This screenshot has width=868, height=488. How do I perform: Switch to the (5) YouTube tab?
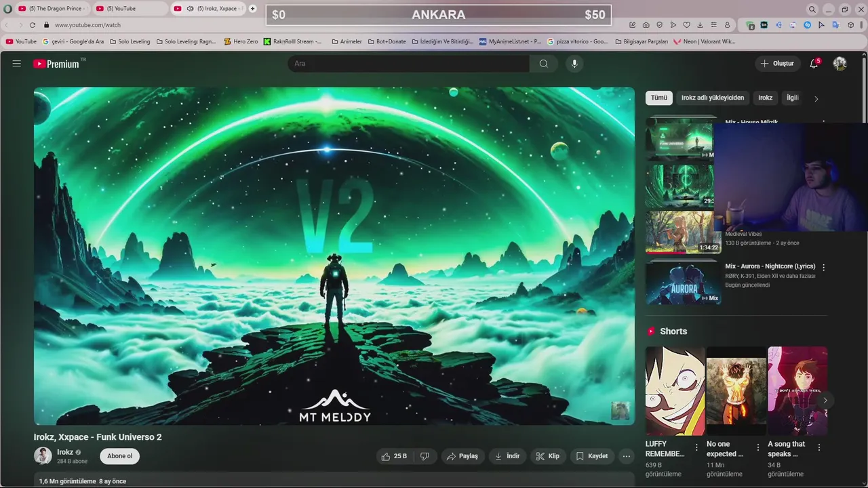[x=129, y=8]
